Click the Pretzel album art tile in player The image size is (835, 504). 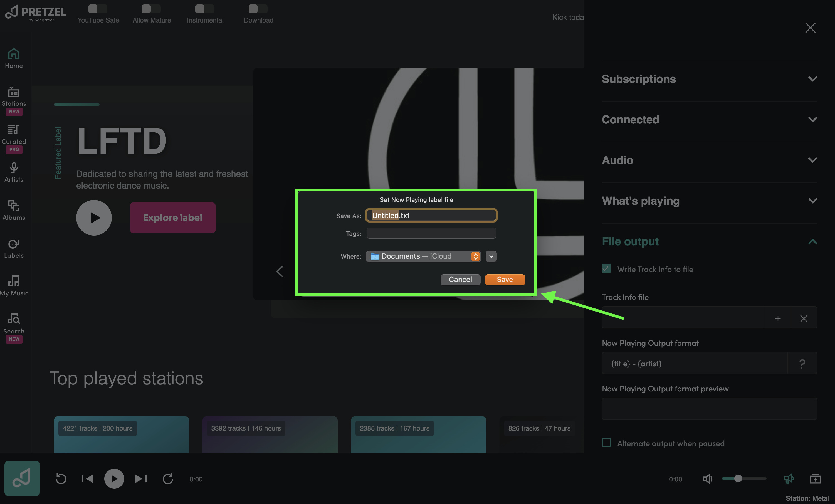(x=22, y=478)
